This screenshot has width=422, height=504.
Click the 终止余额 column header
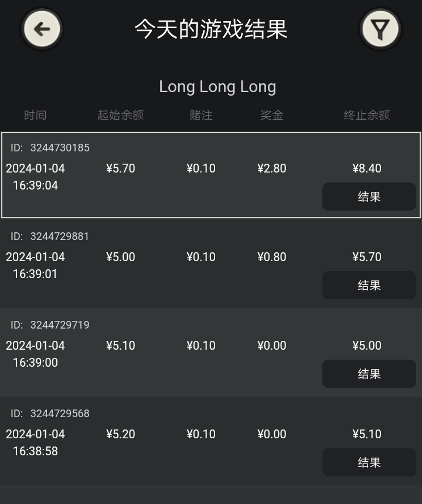click(367, 115)
